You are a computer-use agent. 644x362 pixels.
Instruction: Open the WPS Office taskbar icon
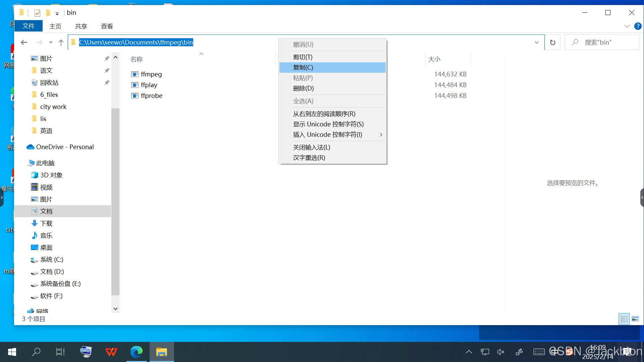tap(111, 352)
